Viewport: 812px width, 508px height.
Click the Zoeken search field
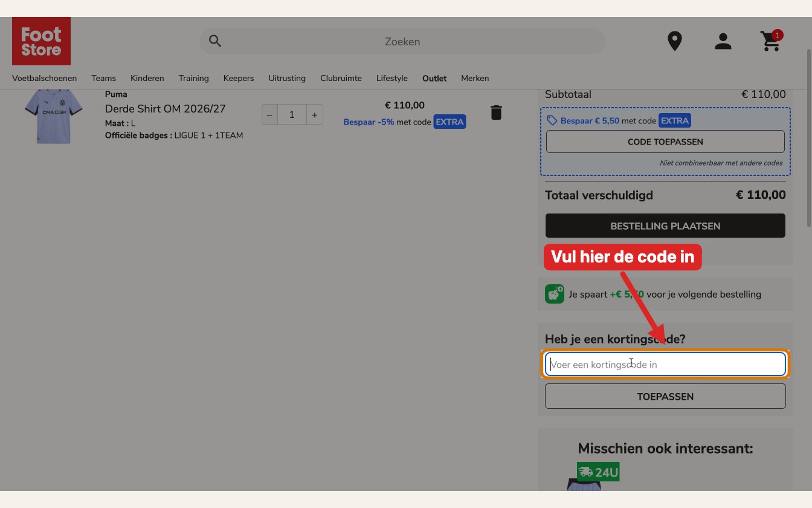[x=402, y=41]
